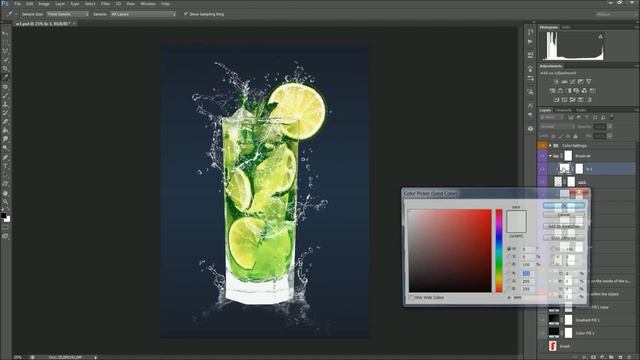Image resolution: width=640 pixels, height=360 pixels.
Task: Select the Zoom tool
Action: point(5,202)
